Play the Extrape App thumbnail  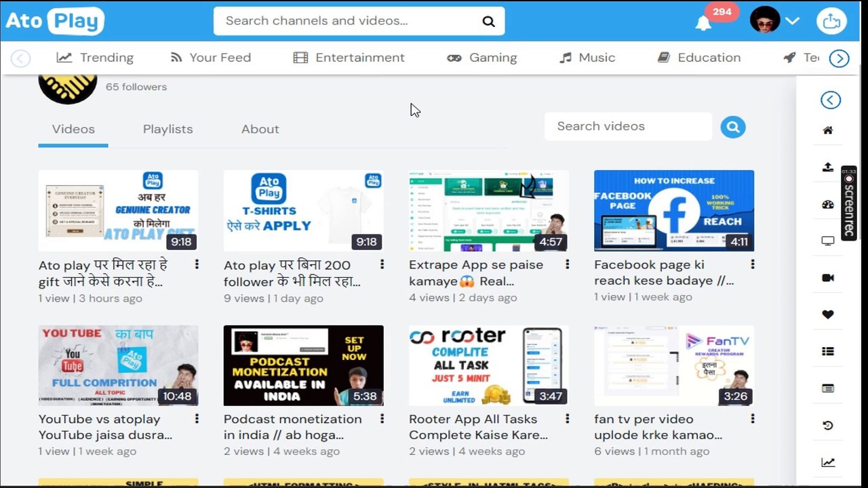click(489, 211)
